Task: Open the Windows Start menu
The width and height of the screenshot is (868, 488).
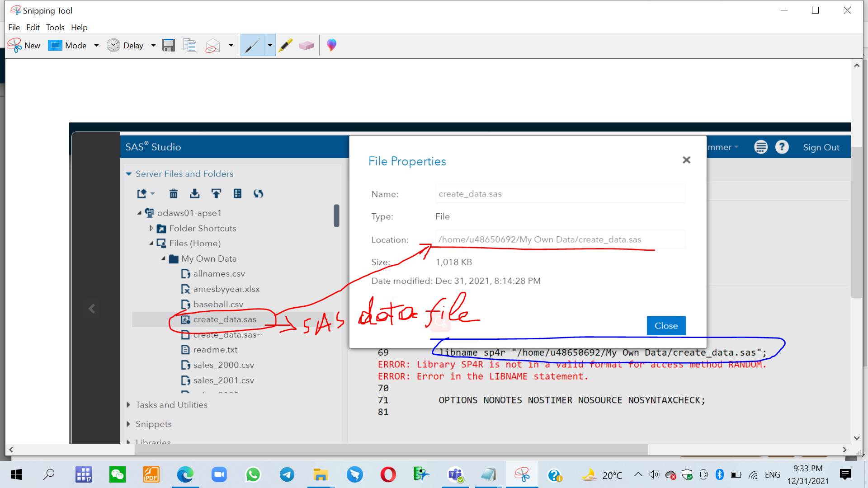Action: (x=16, y=474)
